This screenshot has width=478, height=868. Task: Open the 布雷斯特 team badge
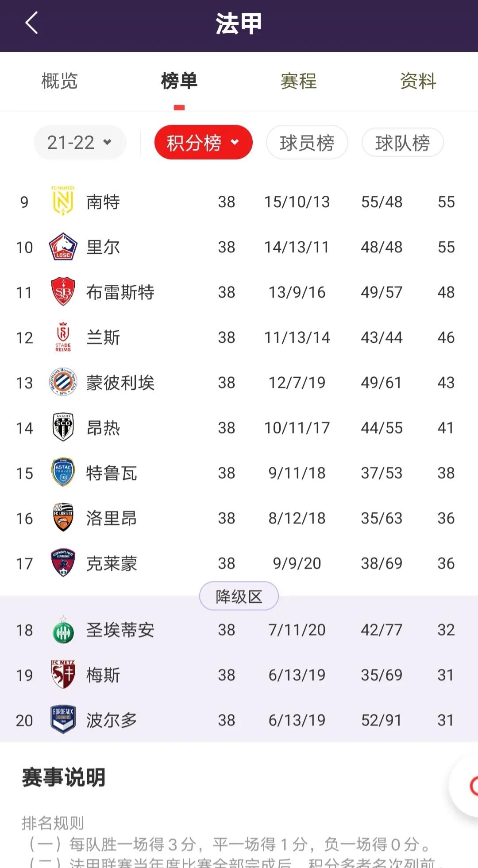pyautogui.click(x=62, y=292)
